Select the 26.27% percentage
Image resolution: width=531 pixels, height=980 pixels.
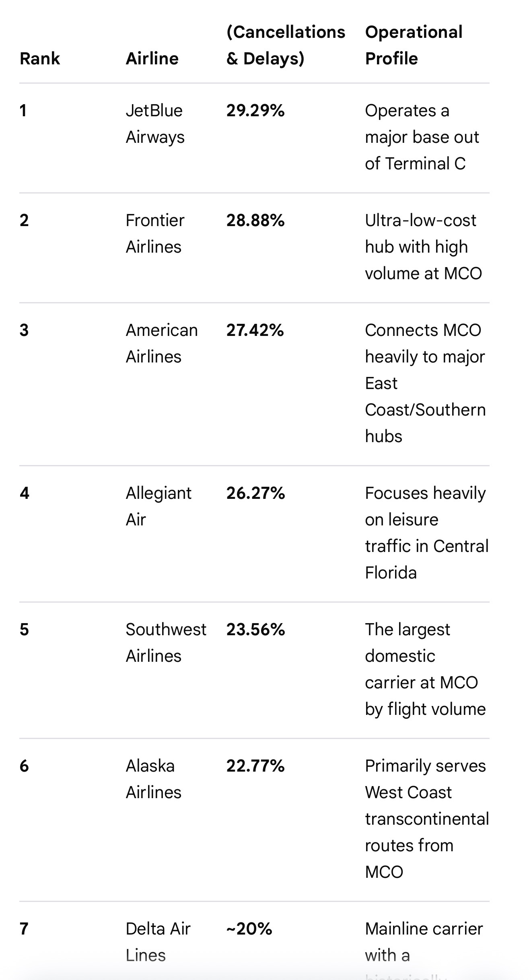pos(255,493)
